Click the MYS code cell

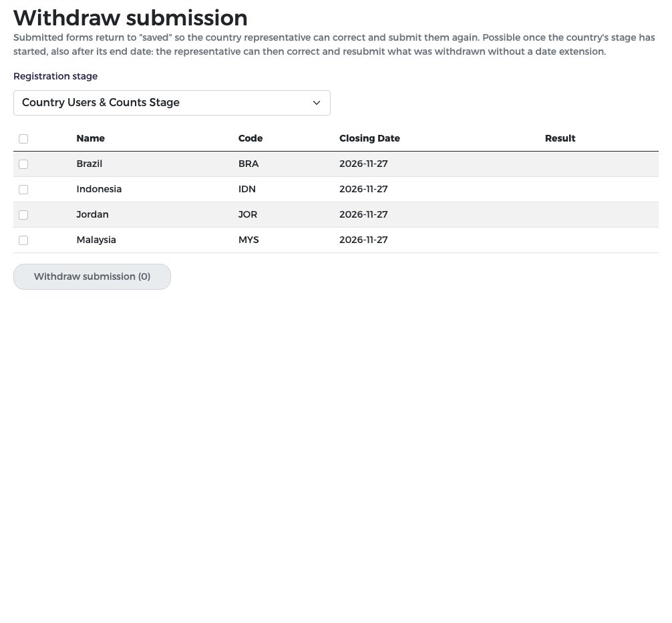(248, 240)
